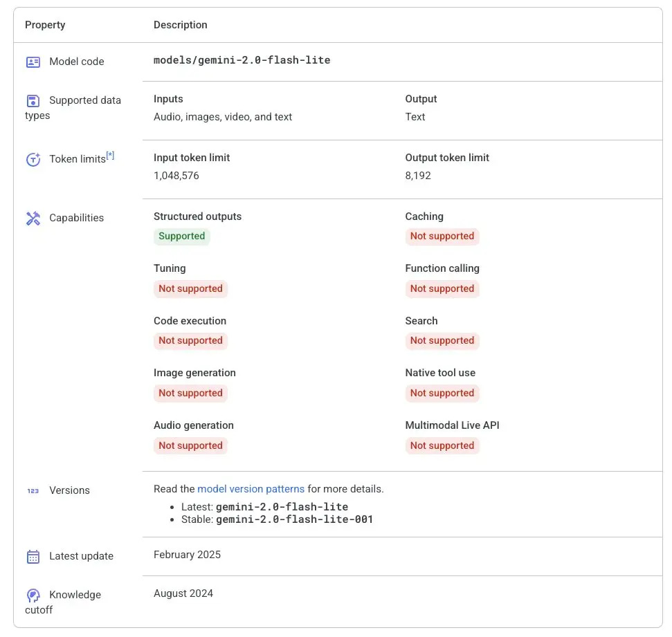Open the model version patterns link
Viewport: 672px width, 637px height.
251,489
